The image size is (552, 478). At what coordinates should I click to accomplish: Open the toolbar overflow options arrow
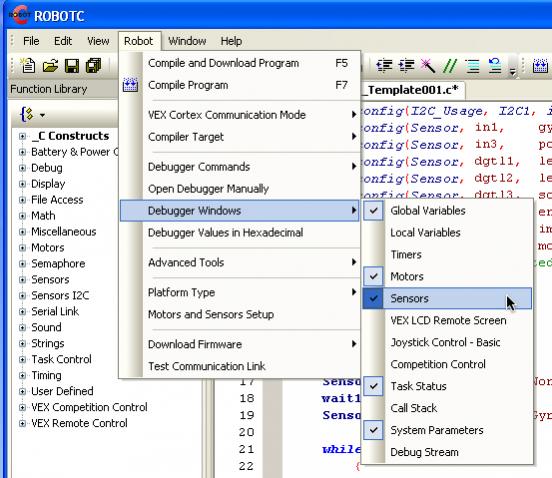tap(513, 71)
